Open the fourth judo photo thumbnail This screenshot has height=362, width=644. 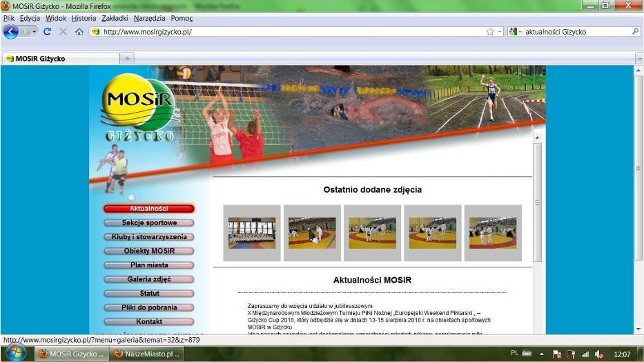[x=433, y=233]
